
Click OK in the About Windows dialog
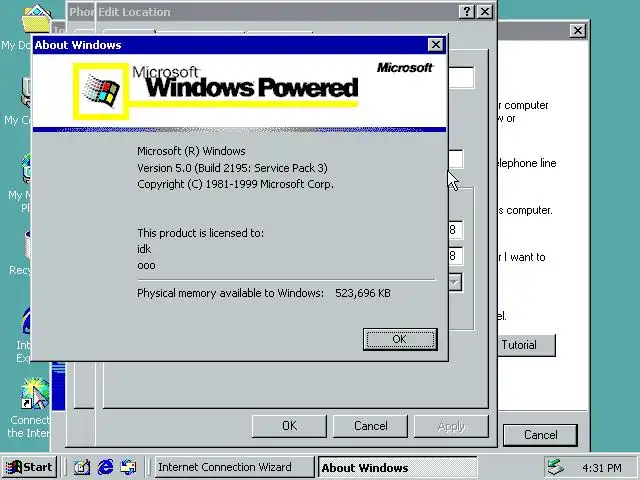400,339
